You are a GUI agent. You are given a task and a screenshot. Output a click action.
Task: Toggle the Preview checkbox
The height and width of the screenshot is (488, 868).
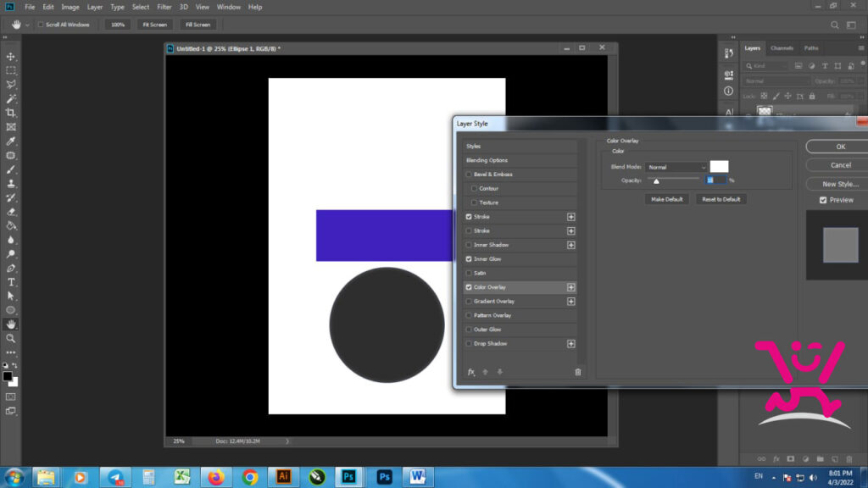tap(823, 200)
